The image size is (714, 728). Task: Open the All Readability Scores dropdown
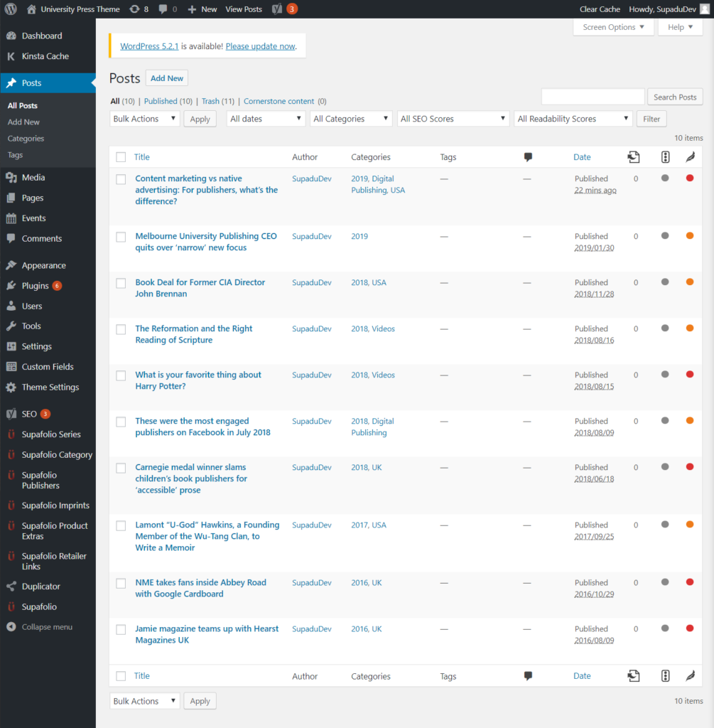[573, 119]
